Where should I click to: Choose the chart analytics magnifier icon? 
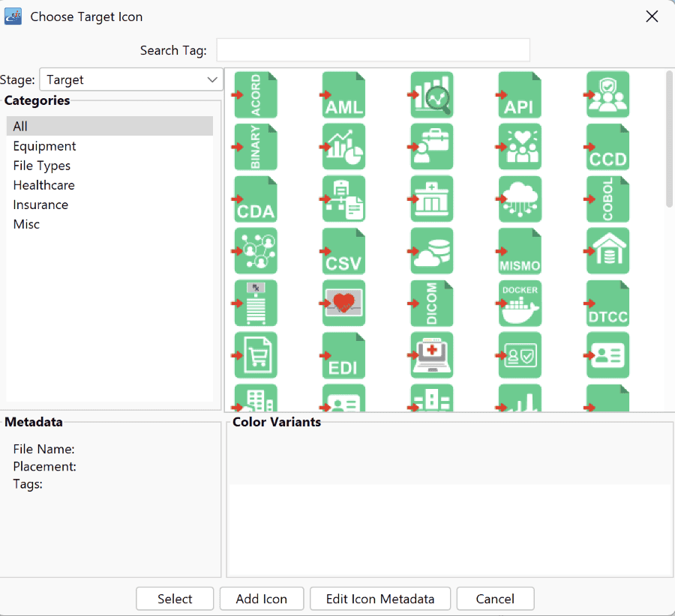click(432, 94)
